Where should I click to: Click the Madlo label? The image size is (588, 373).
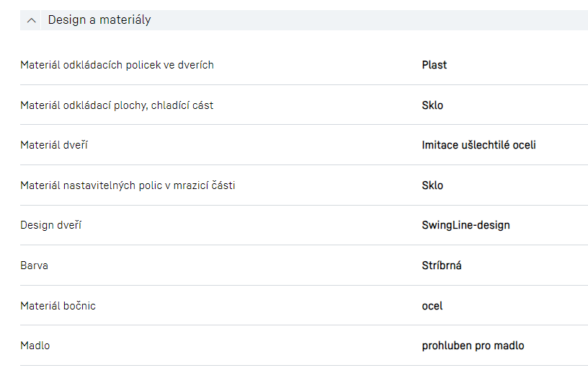[x=35, y=346]
